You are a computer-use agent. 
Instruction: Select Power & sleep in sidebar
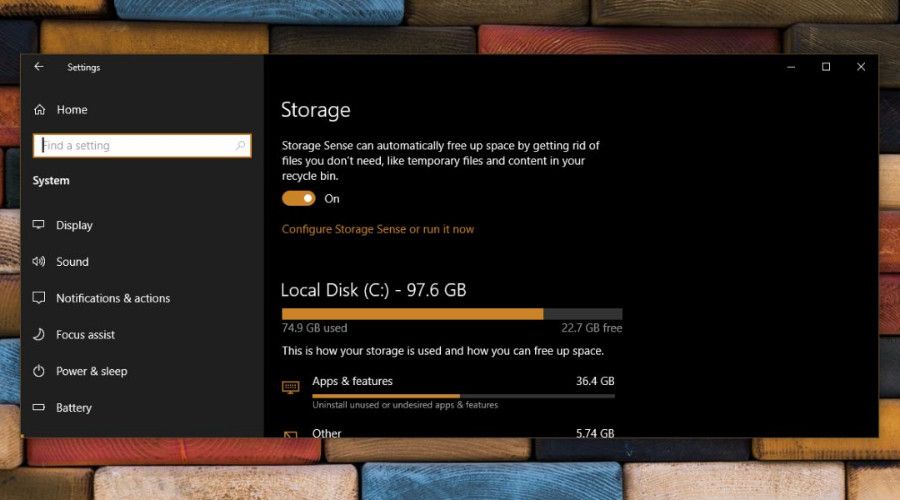point(91,371)
